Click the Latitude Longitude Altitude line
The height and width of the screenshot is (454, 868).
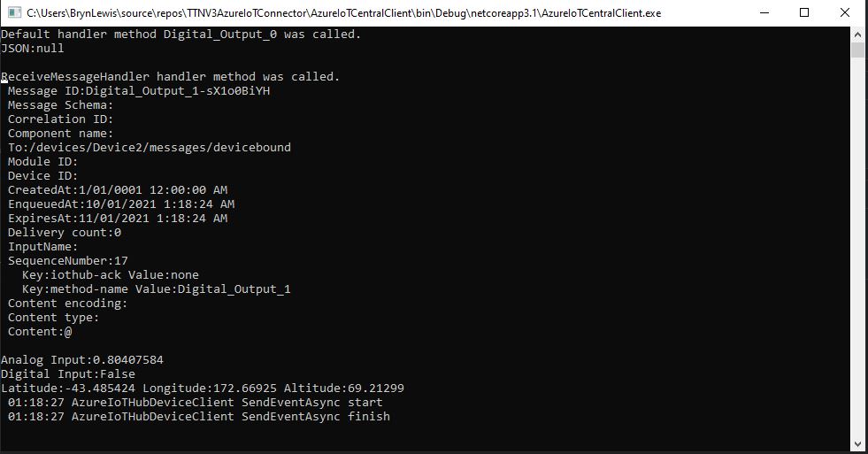[x=203, y=389]
